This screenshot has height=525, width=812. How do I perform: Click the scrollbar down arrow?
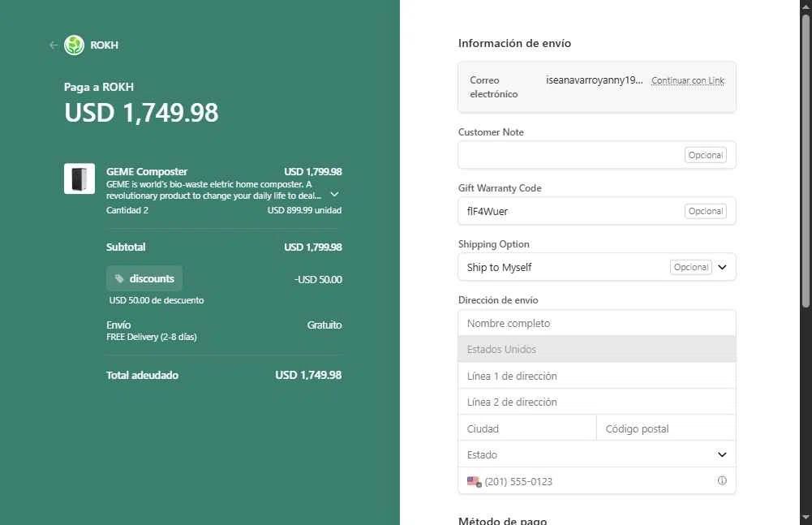click(x=806, y=517)
